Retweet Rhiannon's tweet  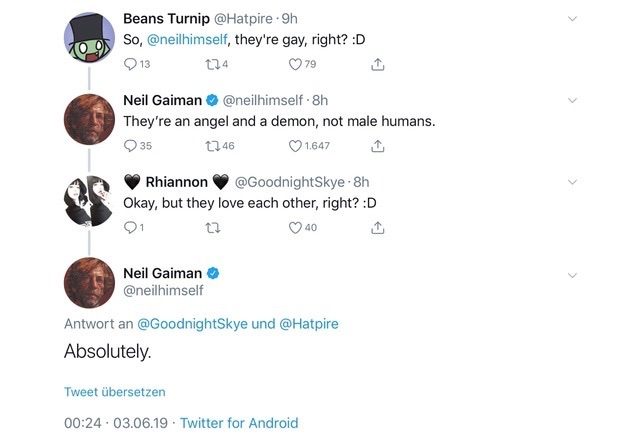point(211,228)
